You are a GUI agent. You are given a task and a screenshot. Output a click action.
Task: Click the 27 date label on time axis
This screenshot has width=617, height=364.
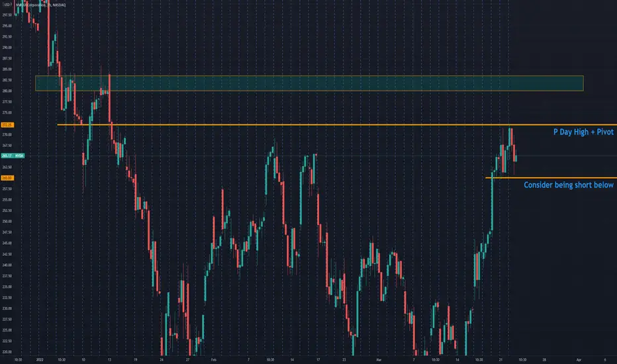point(188,359)
